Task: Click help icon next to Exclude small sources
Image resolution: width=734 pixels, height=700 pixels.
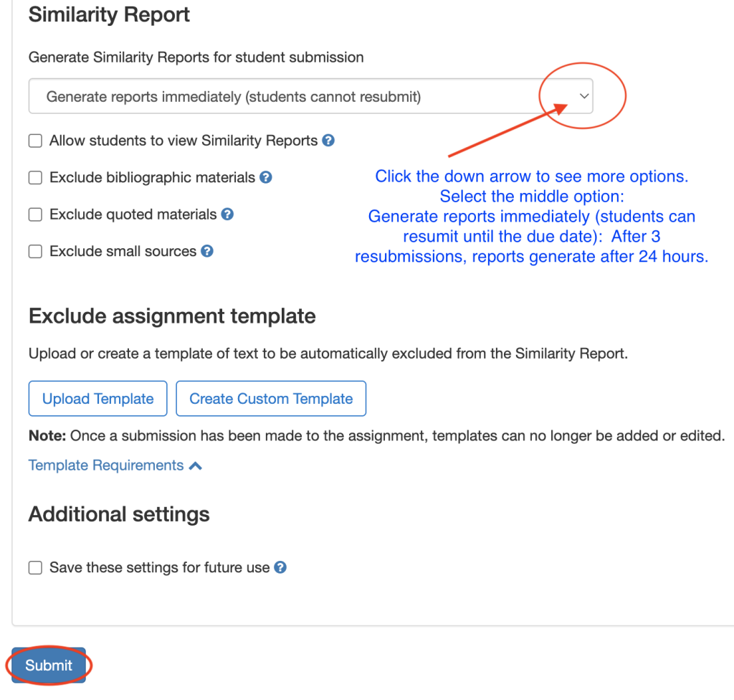Action: pos(207,251)
